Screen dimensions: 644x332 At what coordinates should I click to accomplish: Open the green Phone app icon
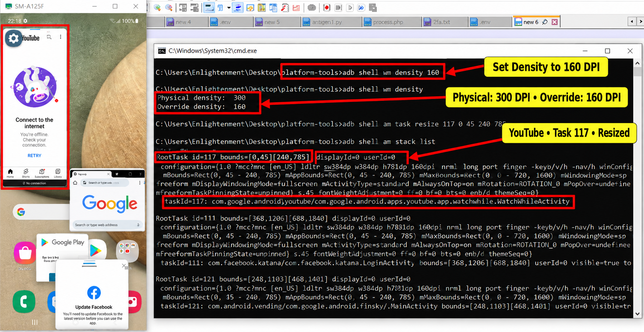click(24, 301)
